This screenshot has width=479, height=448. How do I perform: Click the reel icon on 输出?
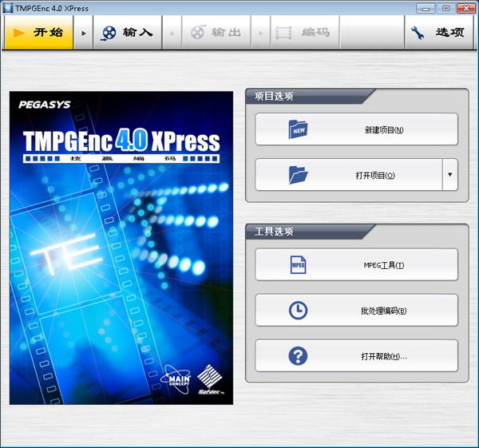[198, 32]
